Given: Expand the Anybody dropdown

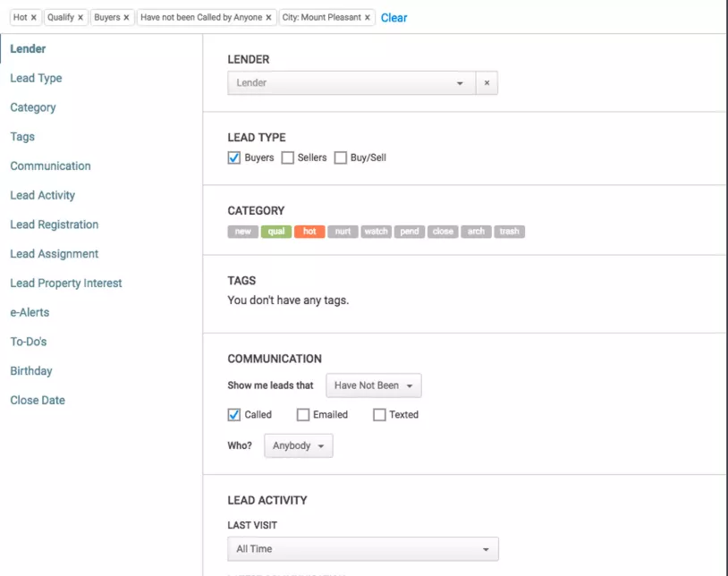Looking at the screenshot, I should tap(298, 445).
